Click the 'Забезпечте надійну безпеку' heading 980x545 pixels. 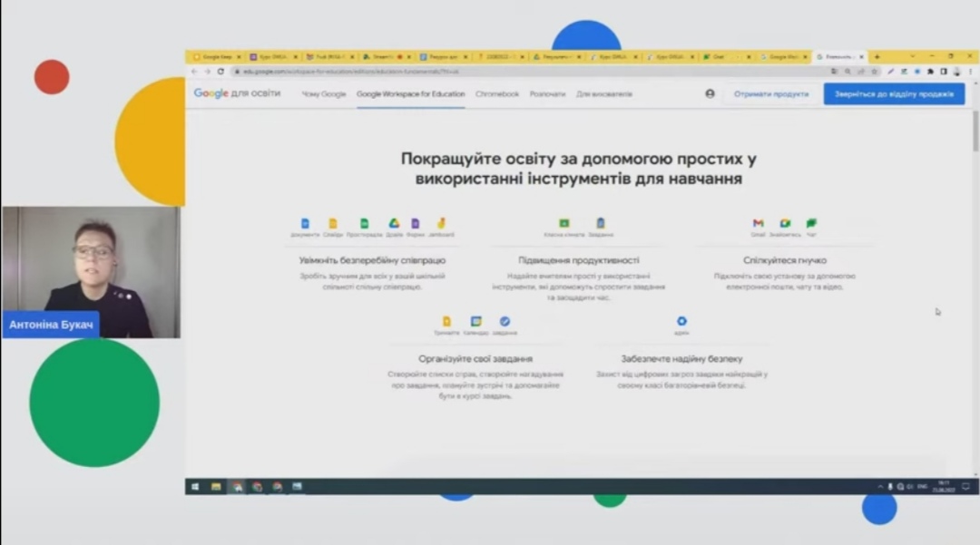tap(681, 359)
